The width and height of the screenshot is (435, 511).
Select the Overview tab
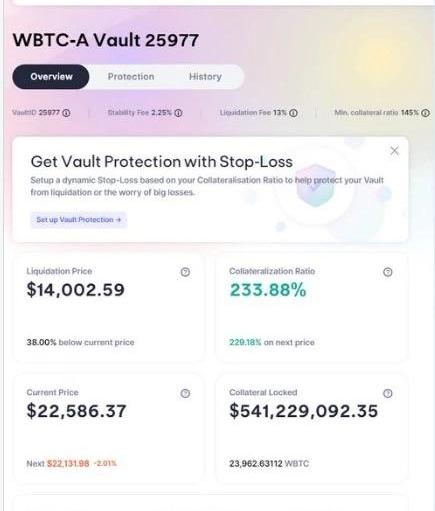click(51, 77)
